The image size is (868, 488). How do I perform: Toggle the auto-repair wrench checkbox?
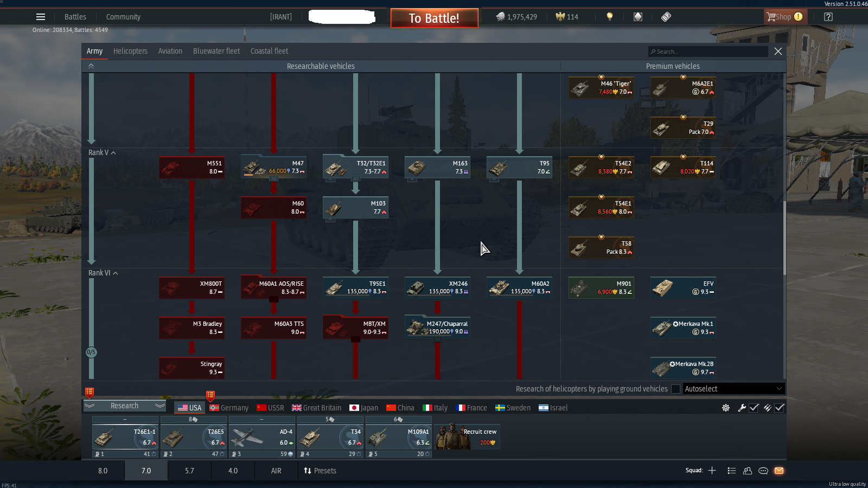[x=754, y=408]
